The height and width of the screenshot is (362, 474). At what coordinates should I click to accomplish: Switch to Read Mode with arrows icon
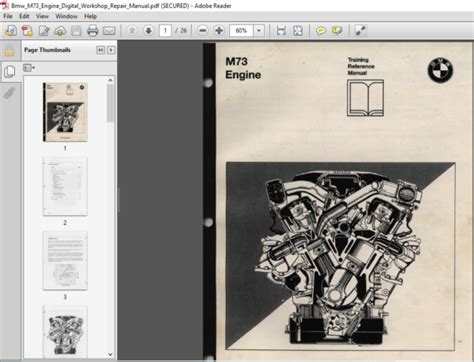360,31
